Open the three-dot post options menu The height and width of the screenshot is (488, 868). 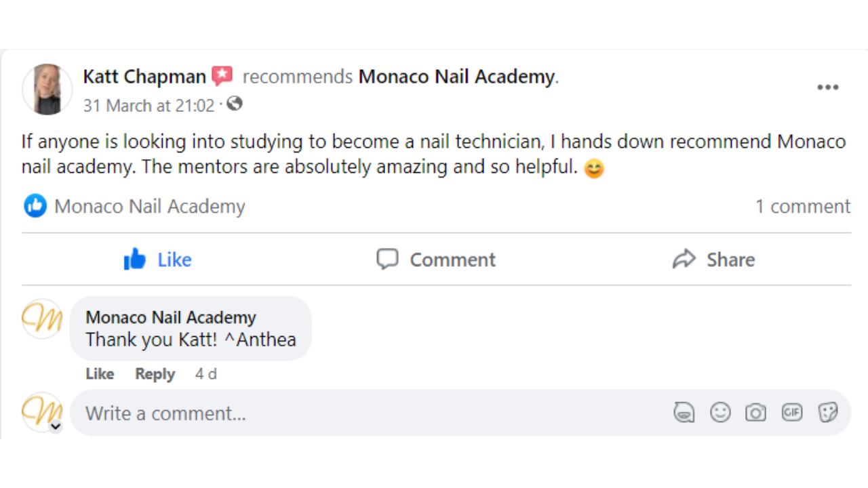point(827,87)
